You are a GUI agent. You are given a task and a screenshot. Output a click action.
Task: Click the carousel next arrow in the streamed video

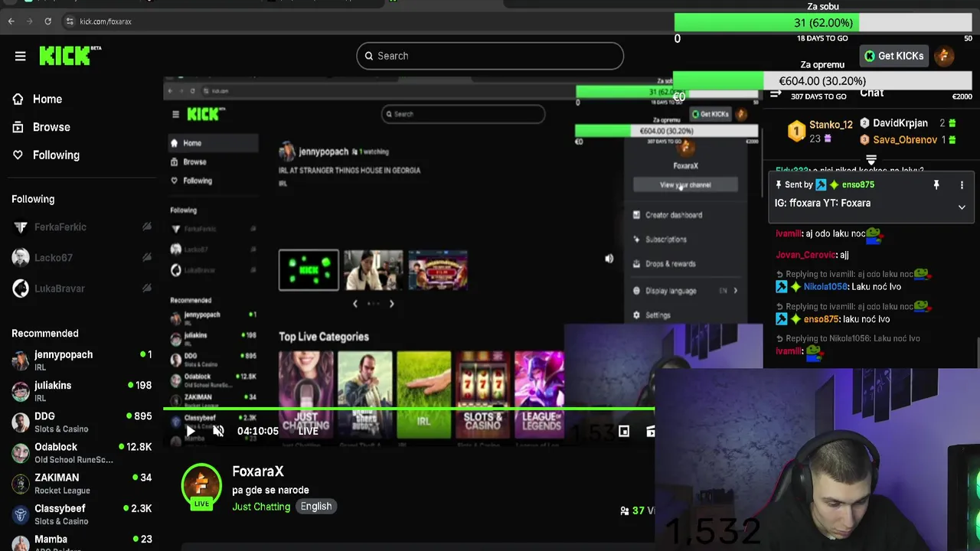[391, 304]
